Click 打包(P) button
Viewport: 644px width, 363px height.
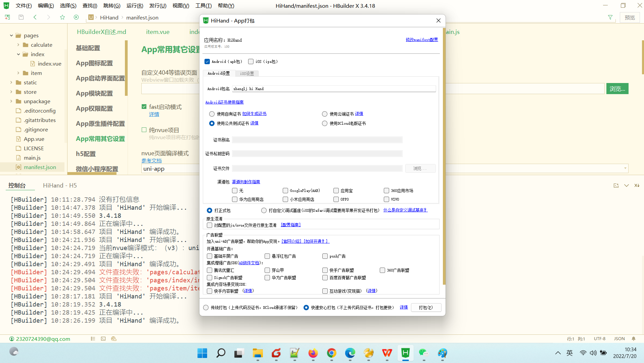(x=426, y=308)
